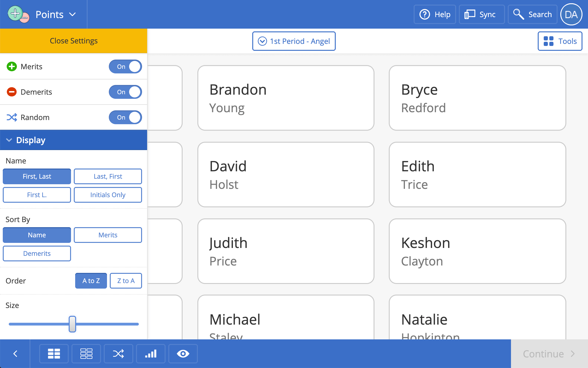Open the Points app dropdown
The image size is (588, 368).
click(x=55, y=14)
